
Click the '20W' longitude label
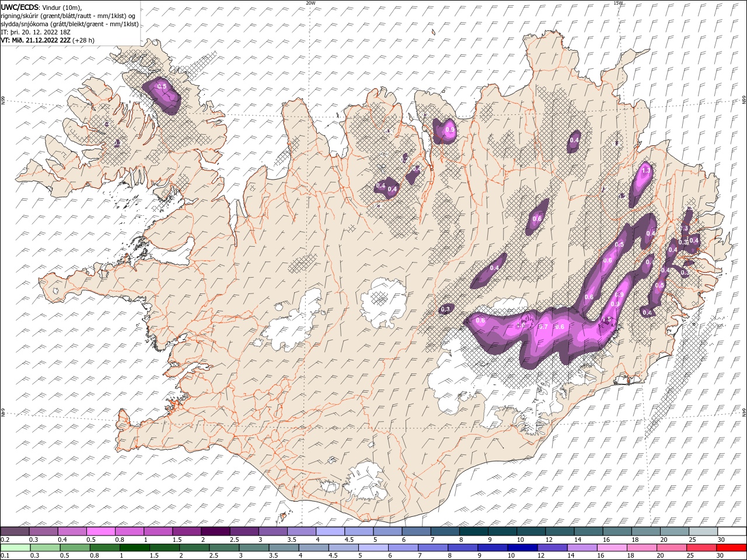click(311, 3)
